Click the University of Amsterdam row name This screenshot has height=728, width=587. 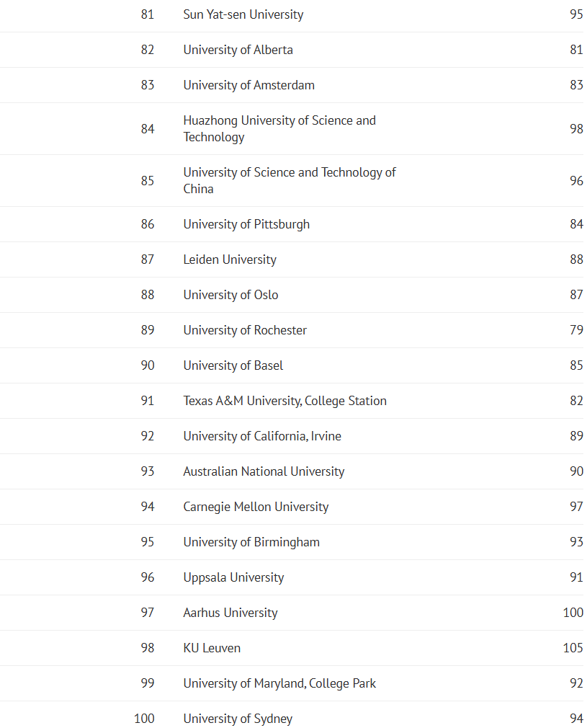248,85
